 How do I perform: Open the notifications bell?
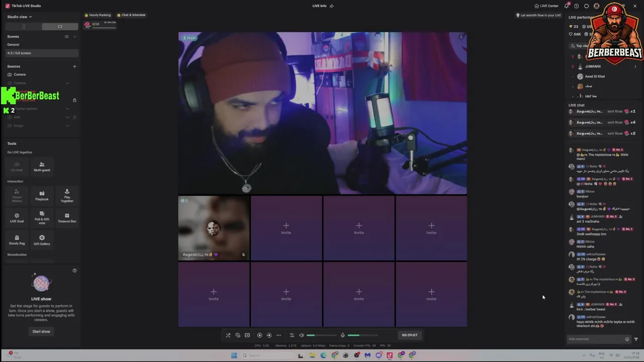pyautogui.click(x=567, y=6)
